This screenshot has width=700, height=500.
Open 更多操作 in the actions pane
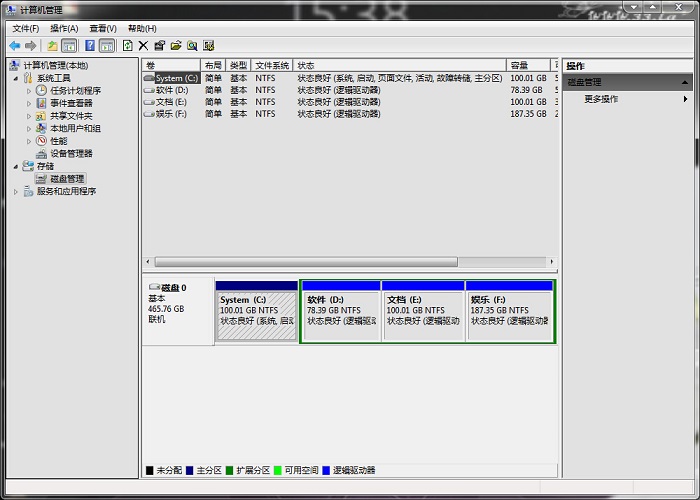(601, 99)
